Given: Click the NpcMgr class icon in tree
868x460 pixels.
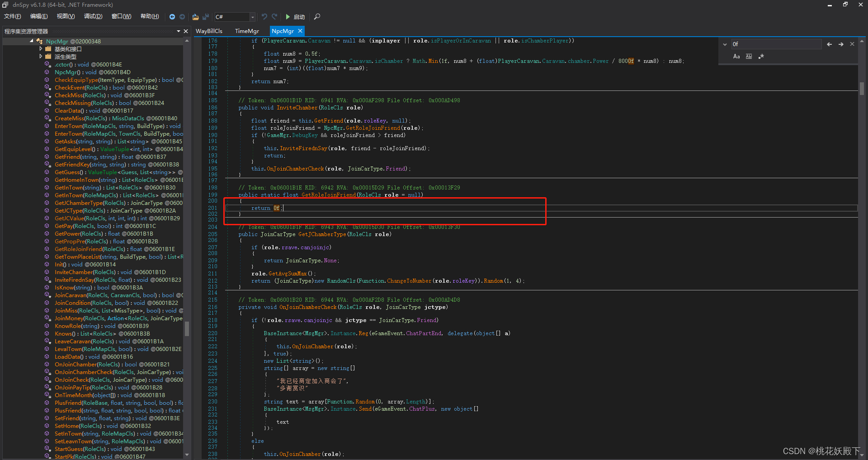Looking at the screenshot, I should point(39,41).
